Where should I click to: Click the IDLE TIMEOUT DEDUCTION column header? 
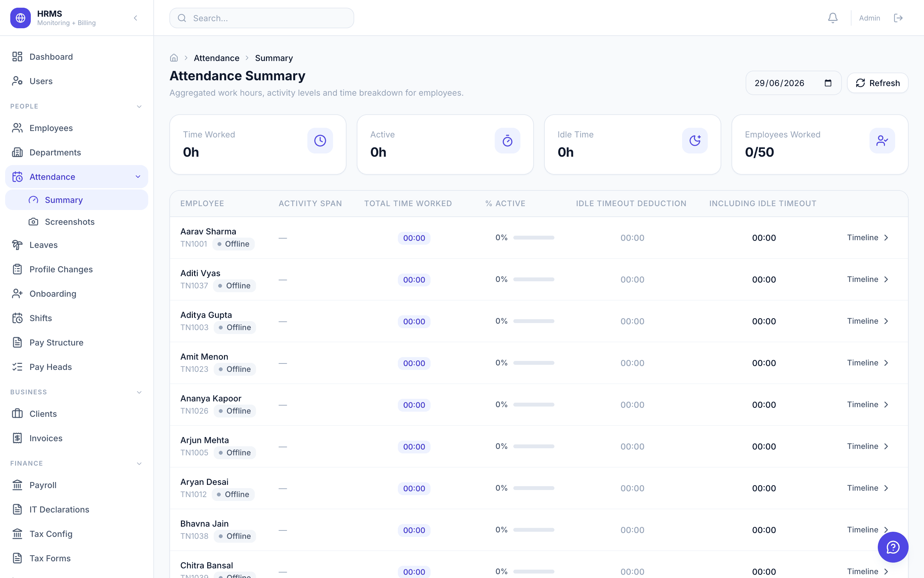[631, 203]
